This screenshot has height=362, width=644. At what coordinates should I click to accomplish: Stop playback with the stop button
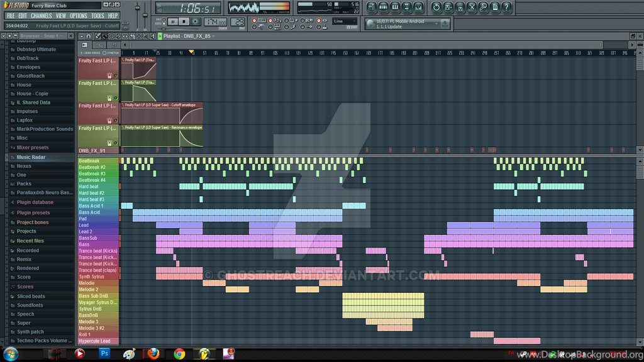(184, 22)
